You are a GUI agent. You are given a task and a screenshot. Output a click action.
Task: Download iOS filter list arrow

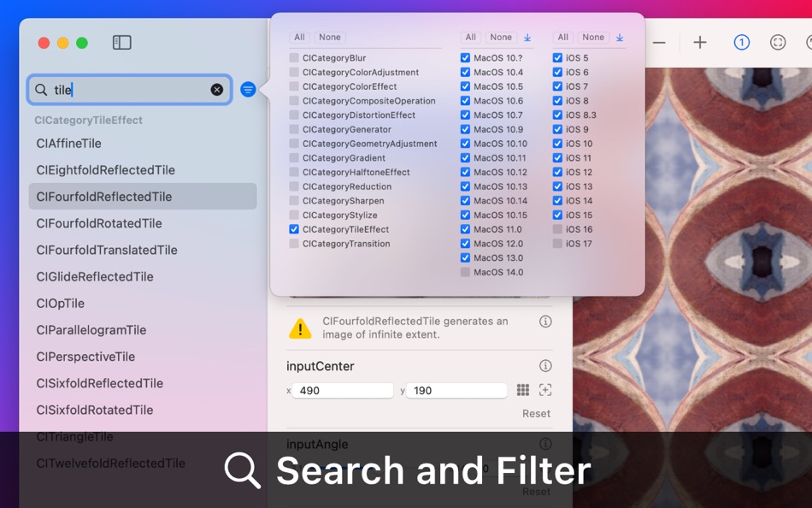tap(620, 38)
